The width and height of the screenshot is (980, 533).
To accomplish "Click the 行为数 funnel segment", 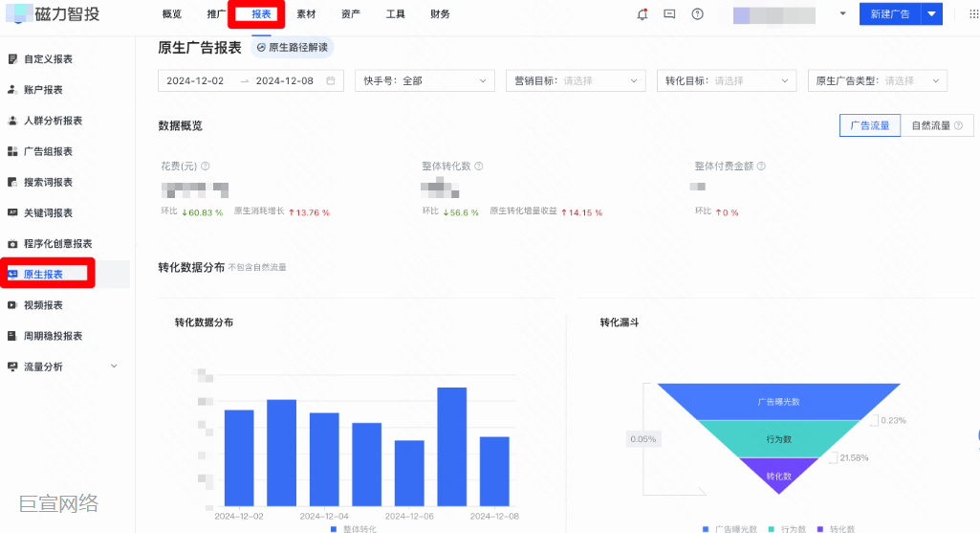I will click(x=779, y=439).
